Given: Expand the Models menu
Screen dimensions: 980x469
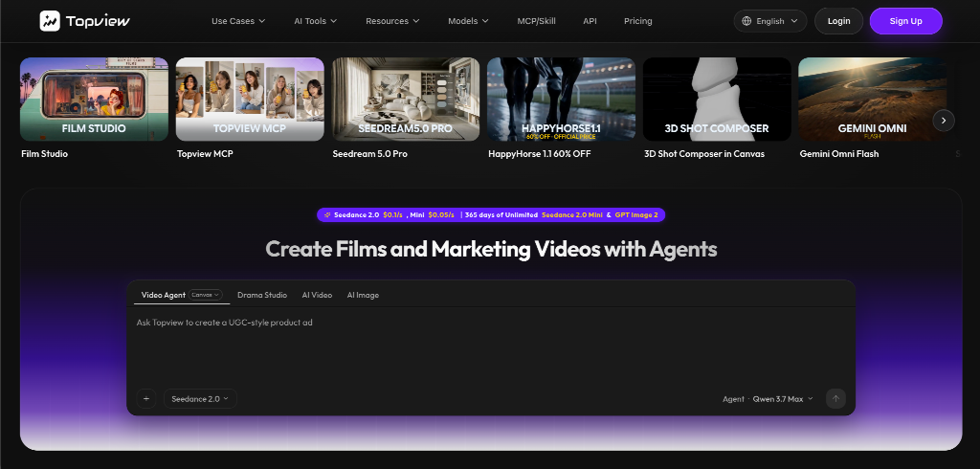Looking at the screenshot, I should click(x=468, y=21).
